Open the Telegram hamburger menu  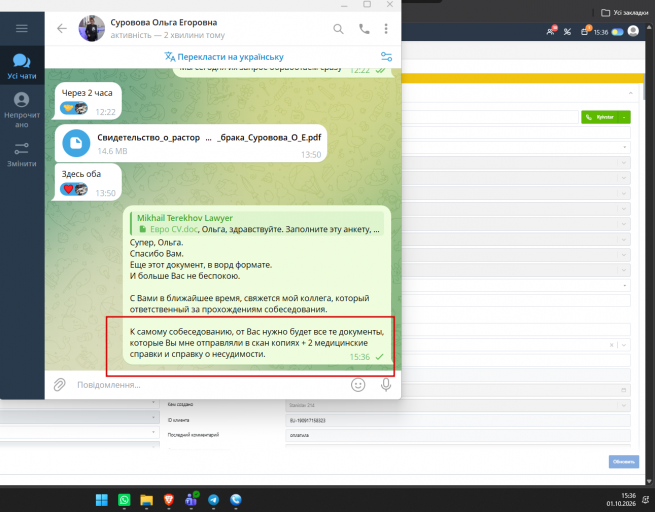click(x=22, y=28)
